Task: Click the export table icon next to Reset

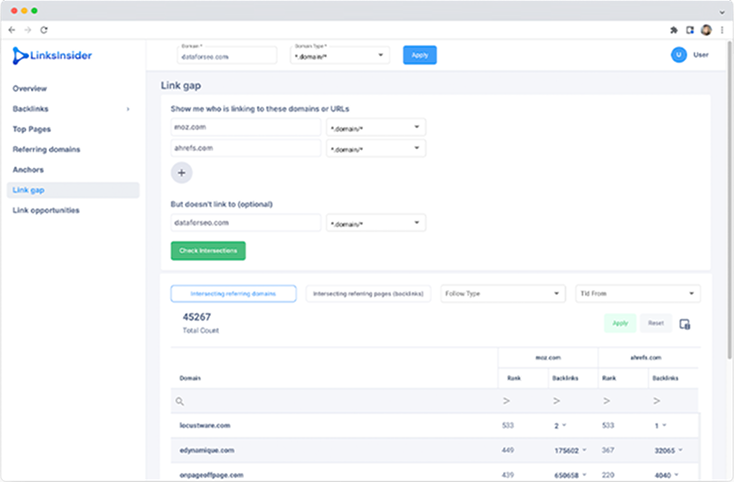Action: coord(685,324)
